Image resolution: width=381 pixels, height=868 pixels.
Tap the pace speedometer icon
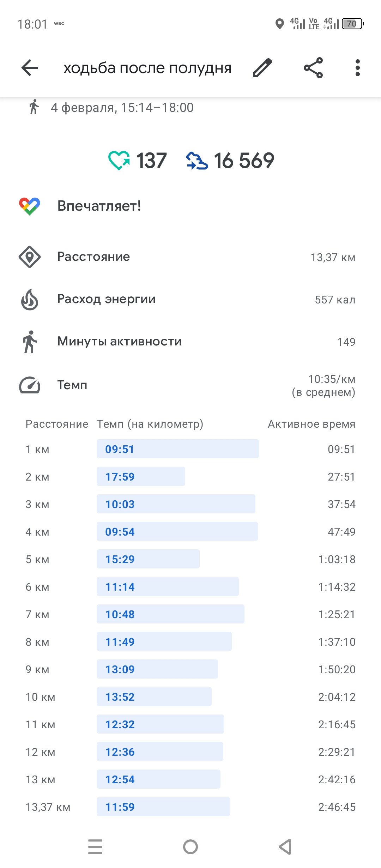point(30,385)
